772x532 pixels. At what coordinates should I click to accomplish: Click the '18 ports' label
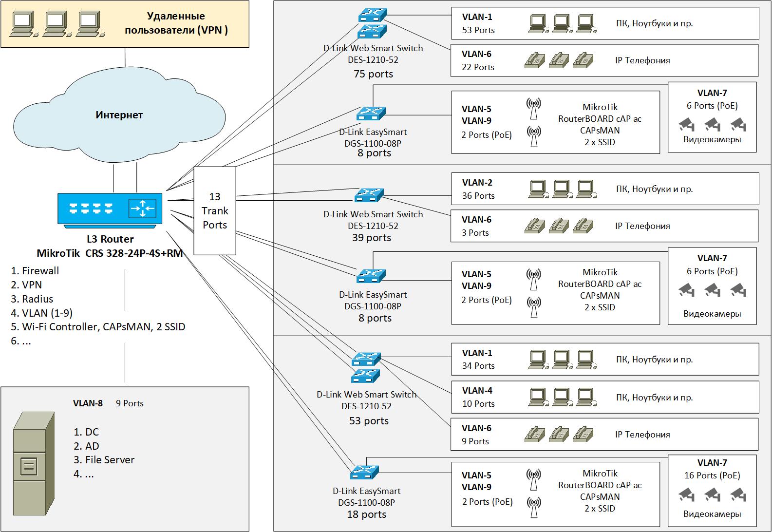coord(366,514)
